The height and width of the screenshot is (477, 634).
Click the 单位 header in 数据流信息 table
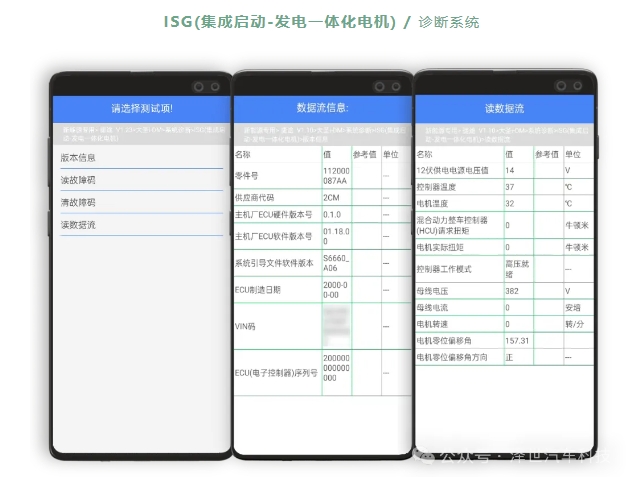(391, 154)
